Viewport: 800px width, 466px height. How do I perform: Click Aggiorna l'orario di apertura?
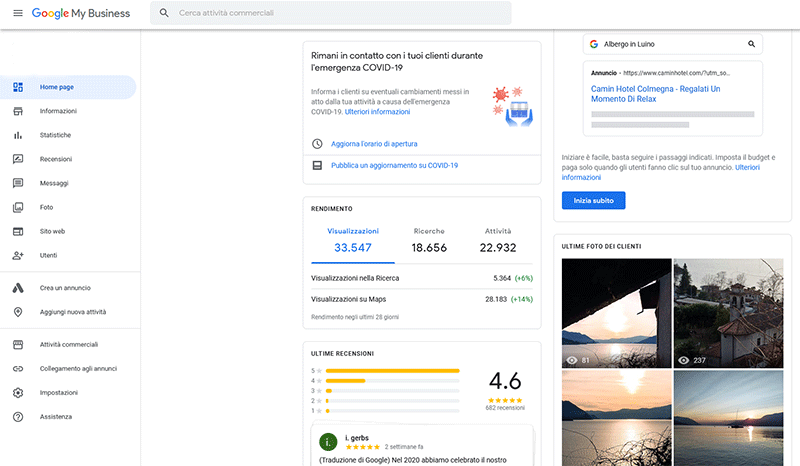(x=374, y=144)
